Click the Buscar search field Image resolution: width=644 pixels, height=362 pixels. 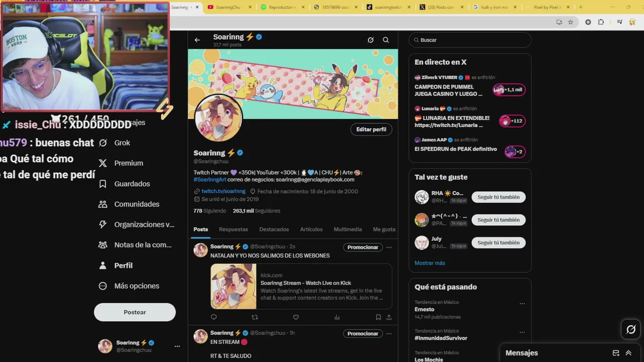470,40
